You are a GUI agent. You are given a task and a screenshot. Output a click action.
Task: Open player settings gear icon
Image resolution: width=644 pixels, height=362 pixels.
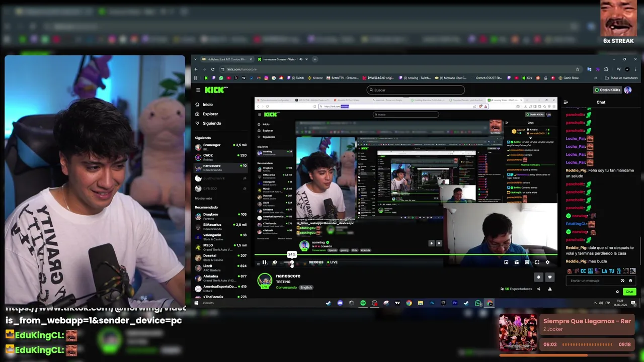tap(547, 262)
